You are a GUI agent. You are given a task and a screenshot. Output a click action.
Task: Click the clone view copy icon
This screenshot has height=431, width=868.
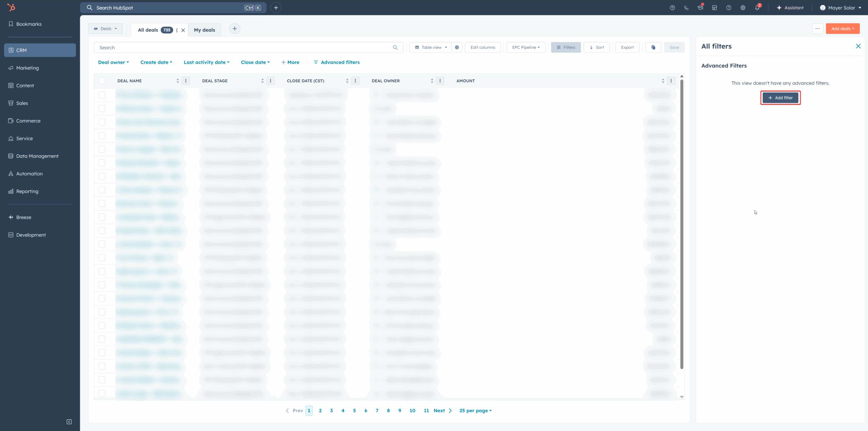tap(653, 47)
